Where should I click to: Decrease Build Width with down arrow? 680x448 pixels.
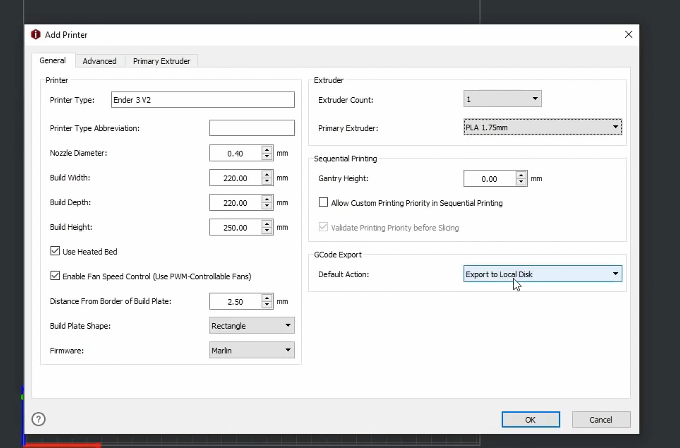[267, 181]
